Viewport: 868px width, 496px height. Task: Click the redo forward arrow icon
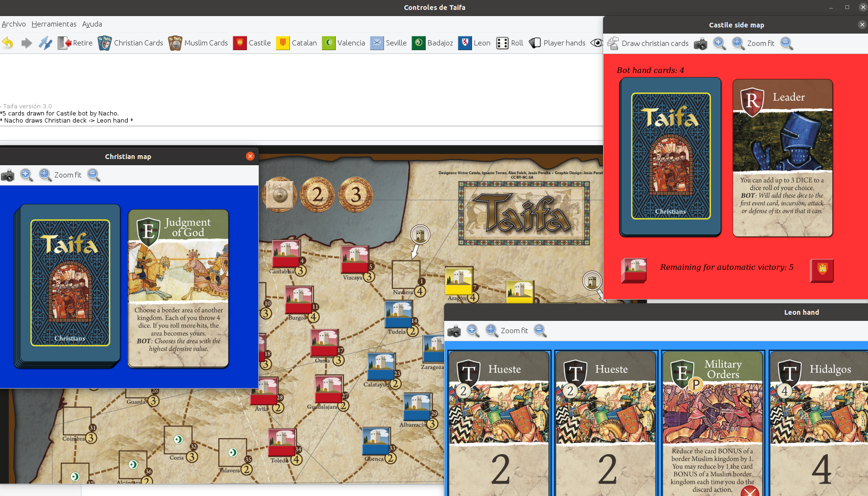tap(27, 43)
